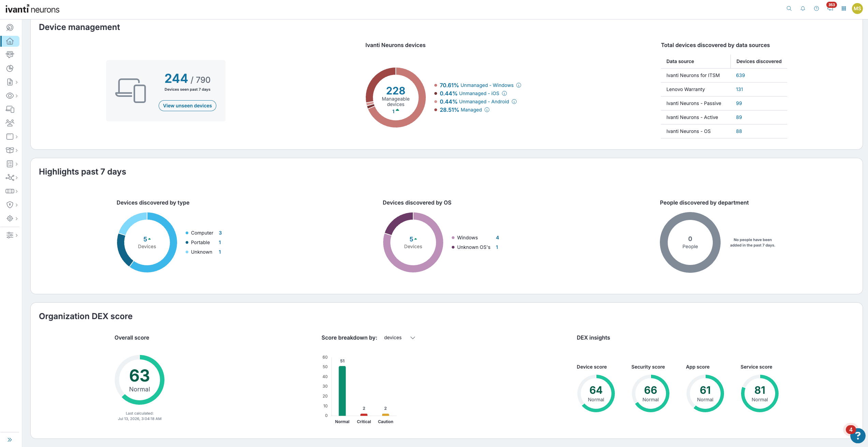Select the Home icon in sidebar
Screen dimensions: 868x447
tap(10, 41)
